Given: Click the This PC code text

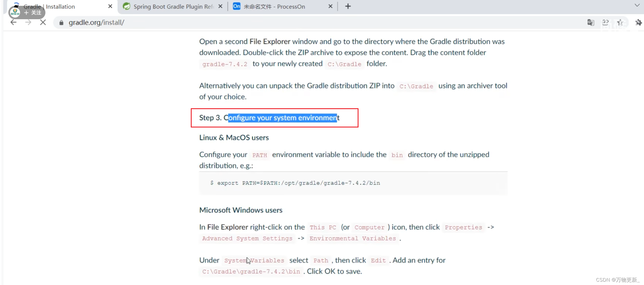Looking at the screenshot, I should click(x=323, y=227).
